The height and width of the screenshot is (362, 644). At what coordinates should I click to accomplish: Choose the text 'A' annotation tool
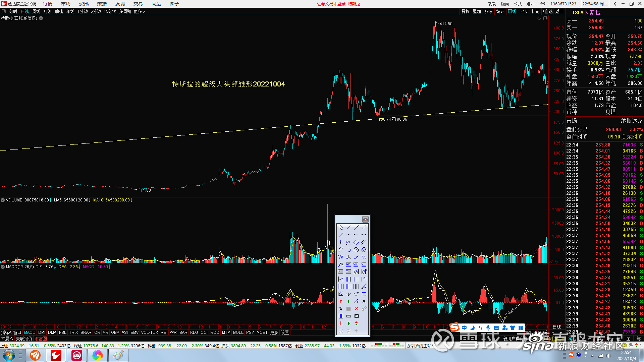pyautogui.click(x=364, y=301)
